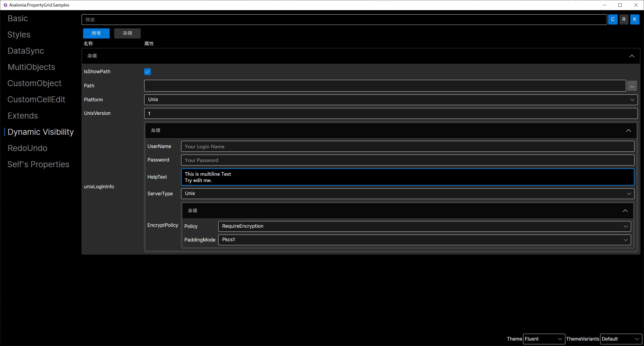Open the Platform dropdown
644x346 pixels.
pyautogui.click(x=391, y=100)
